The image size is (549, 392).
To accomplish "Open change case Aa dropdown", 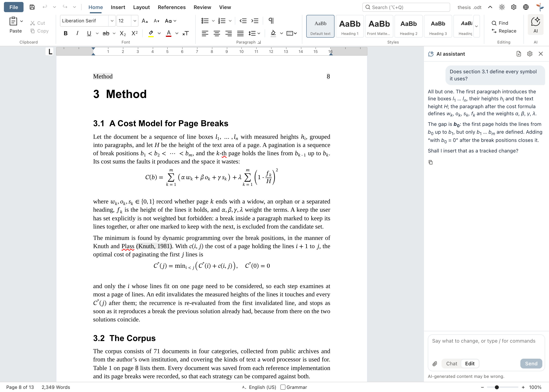I will [x=170, y=21].
